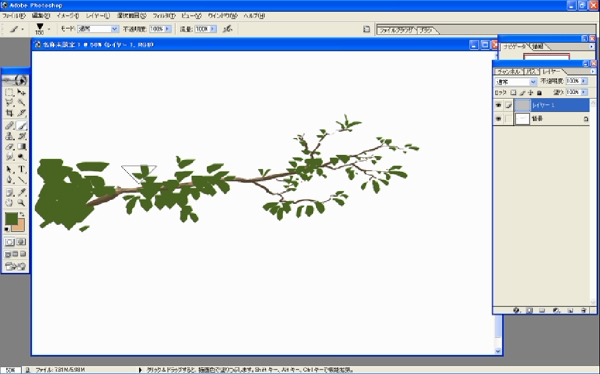Screen dimensions: 600x374
Task: Toggle lock transparent pixels in Layers panel
Action: pyautogui.click(x=513, y=93)
